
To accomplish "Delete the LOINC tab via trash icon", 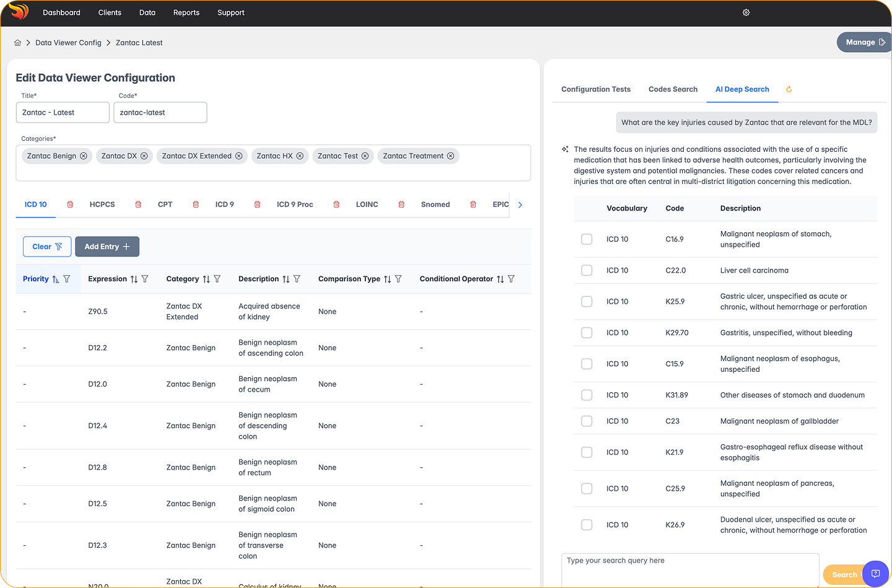I will (x=401, y=204).
